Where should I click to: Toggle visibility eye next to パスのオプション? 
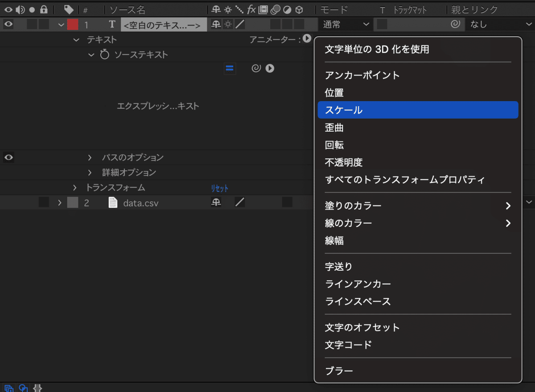tap(8, 157)
